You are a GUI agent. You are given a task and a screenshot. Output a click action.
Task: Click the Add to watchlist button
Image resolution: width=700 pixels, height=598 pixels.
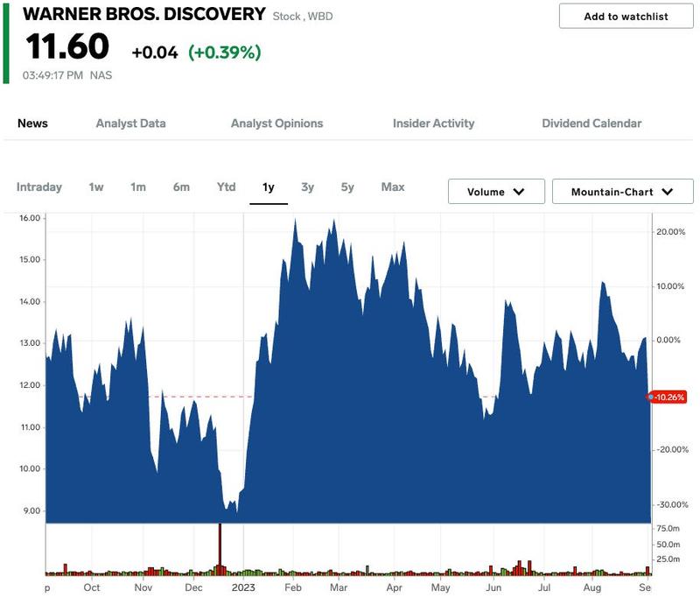(626, 17)
